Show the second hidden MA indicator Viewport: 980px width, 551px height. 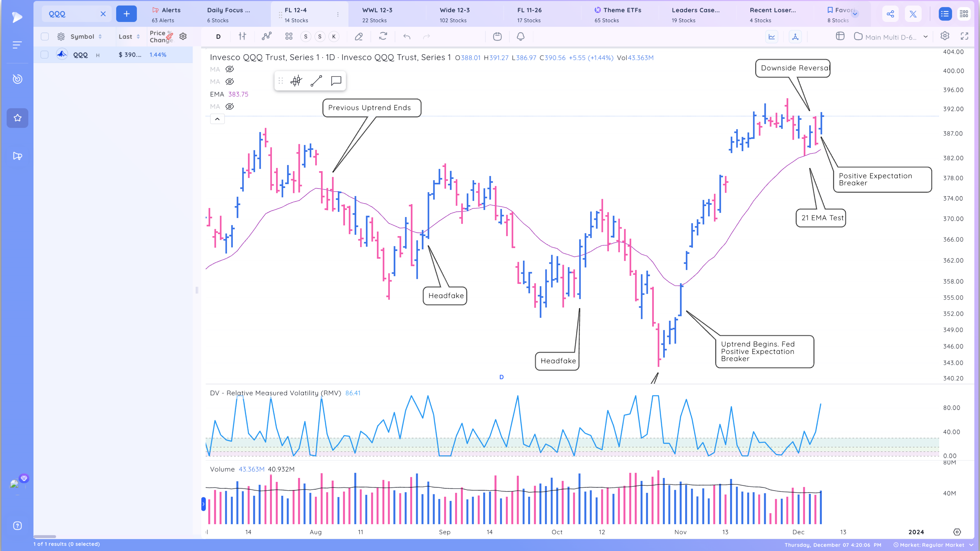pos(229,81)
